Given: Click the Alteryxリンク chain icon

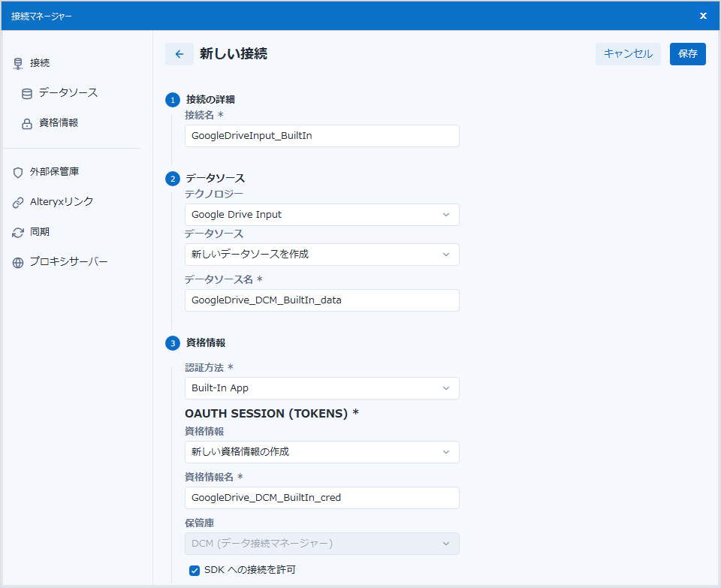Looking at the screenshot, I should point(18,202).
